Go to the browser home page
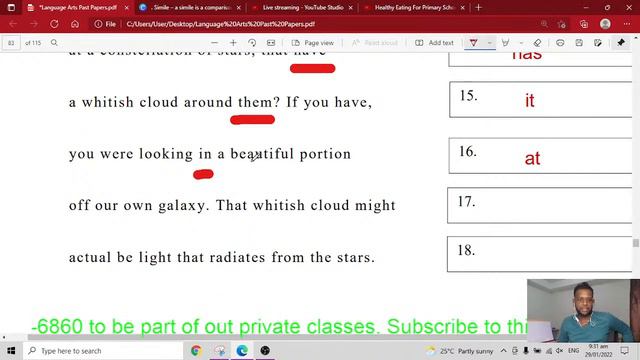The image size is (640, 360). click(x=75, y=24)
